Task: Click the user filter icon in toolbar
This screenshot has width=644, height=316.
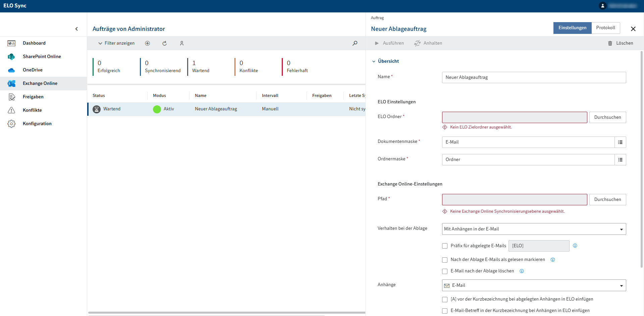Action: click(182, 43)
